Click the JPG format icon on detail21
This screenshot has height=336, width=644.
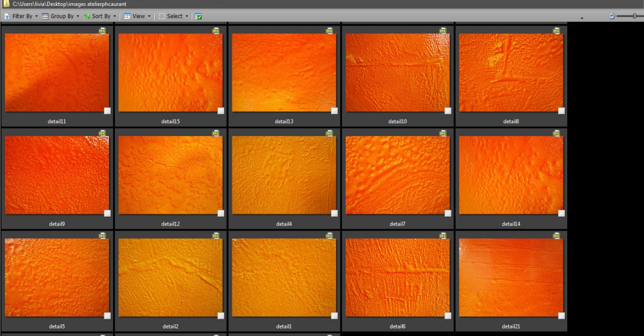(x=557, y=236)
